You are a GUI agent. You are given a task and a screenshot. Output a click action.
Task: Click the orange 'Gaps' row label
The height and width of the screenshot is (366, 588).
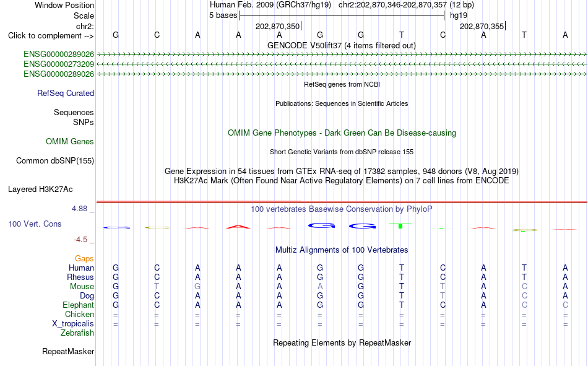click(x=84, y=259)
